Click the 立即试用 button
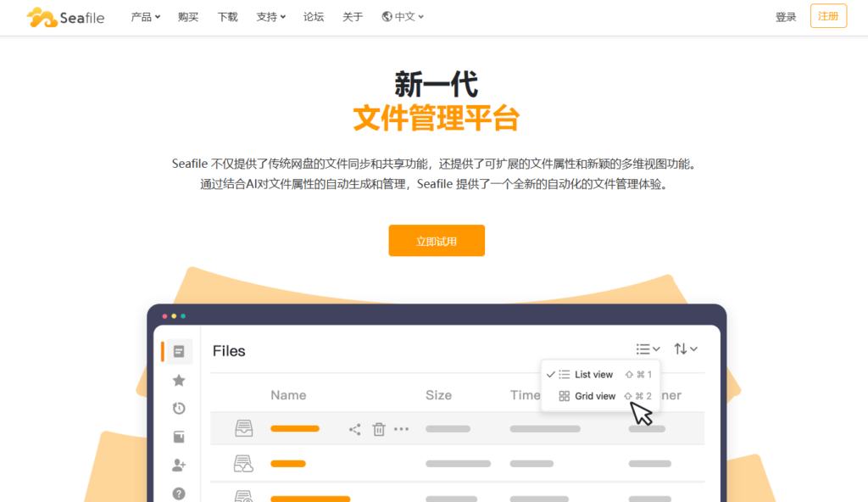The image size is (868, 502). tap(437, 241)
